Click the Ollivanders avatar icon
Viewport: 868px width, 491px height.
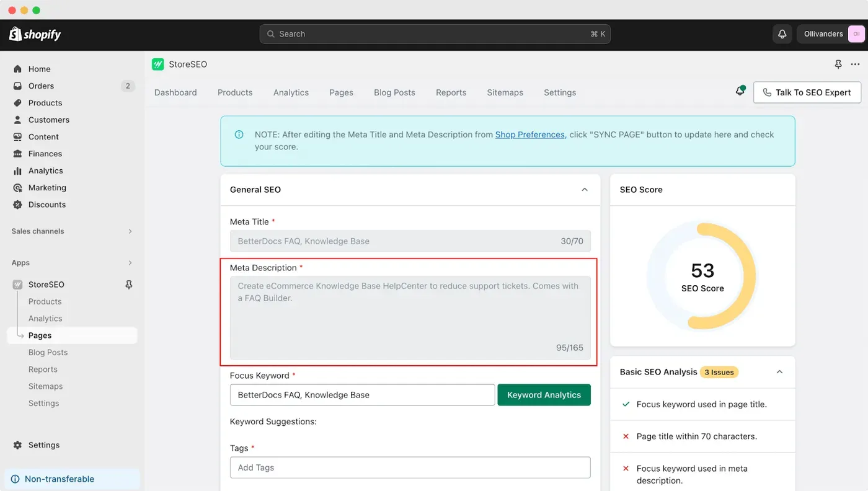(x=856, y=34)
